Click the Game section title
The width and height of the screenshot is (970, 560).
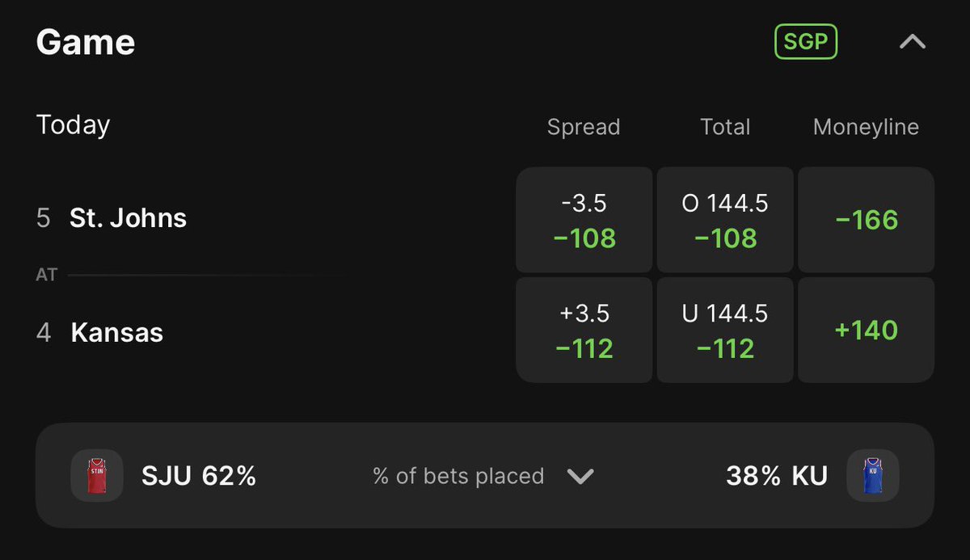pyautogui.click(x=86, y=42)
